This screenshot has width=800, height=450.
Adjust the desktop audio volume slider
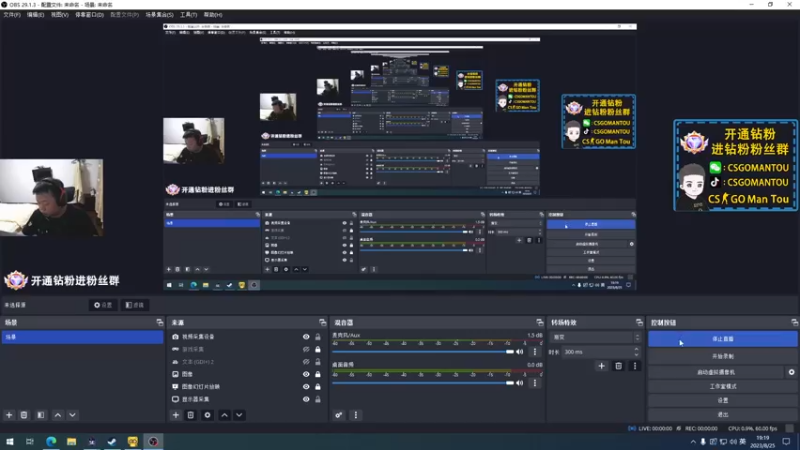point(423,383)
